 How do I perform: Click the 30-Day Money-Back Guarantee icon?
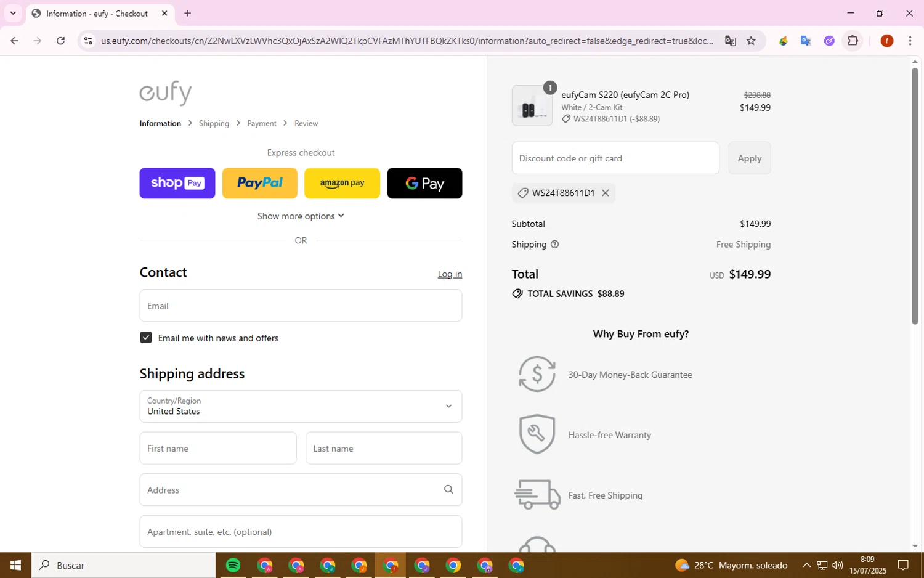coord(537,374)
